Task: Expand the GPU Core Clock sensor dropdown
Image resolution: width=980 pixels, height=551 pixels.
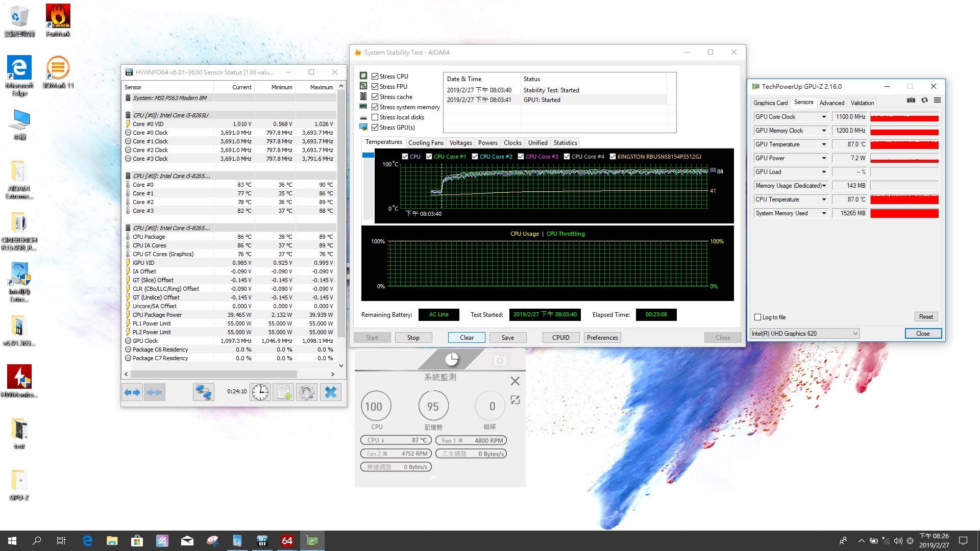Action: [824, 117]
